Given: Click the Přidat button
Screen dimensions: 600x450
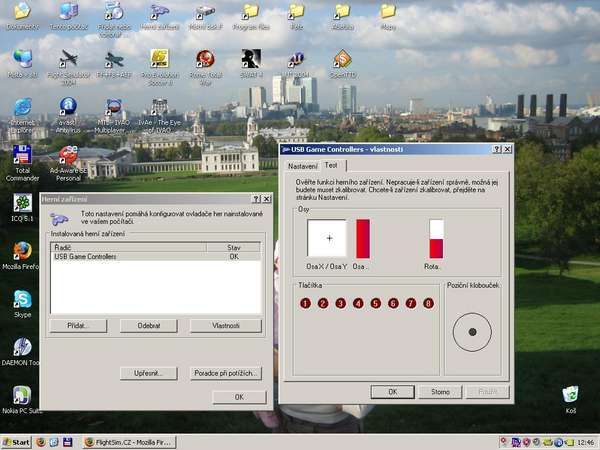Looking at the screenshot, I should [78, 326].
